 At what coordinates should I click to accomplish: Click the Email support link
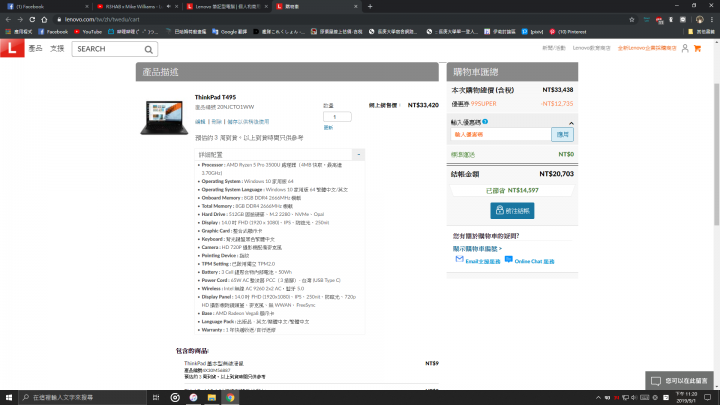pos(483,261)
